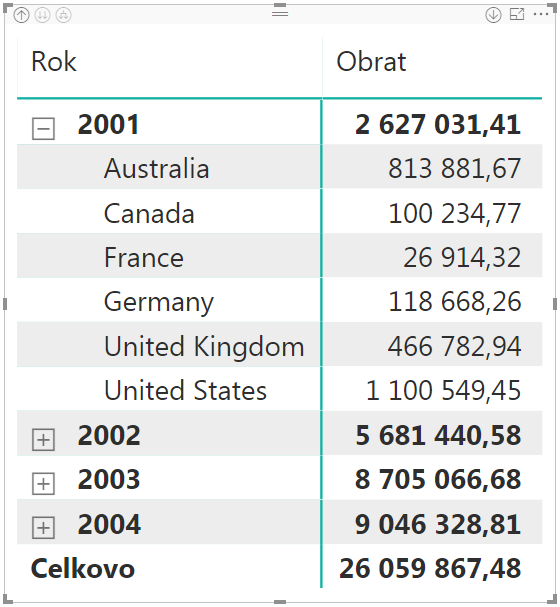Select the United Kingdom row
This screenshot has height=607, width=560.
(279, 345)
